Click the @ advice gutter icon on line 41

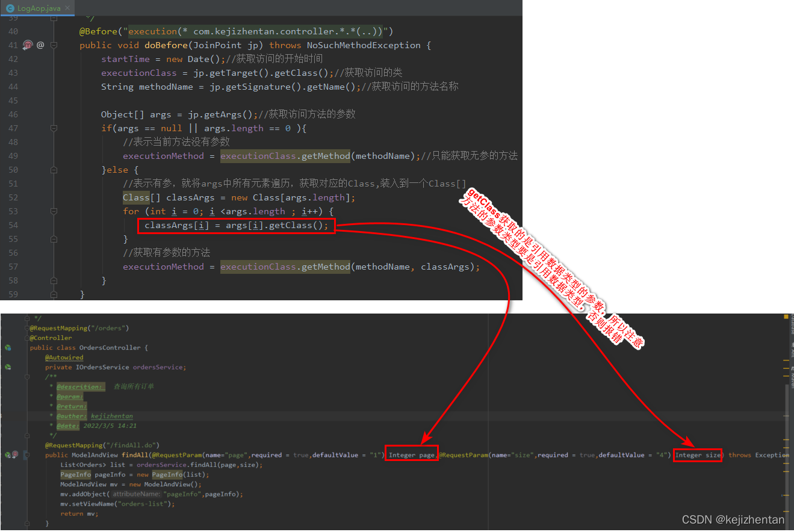click(40, 45)
